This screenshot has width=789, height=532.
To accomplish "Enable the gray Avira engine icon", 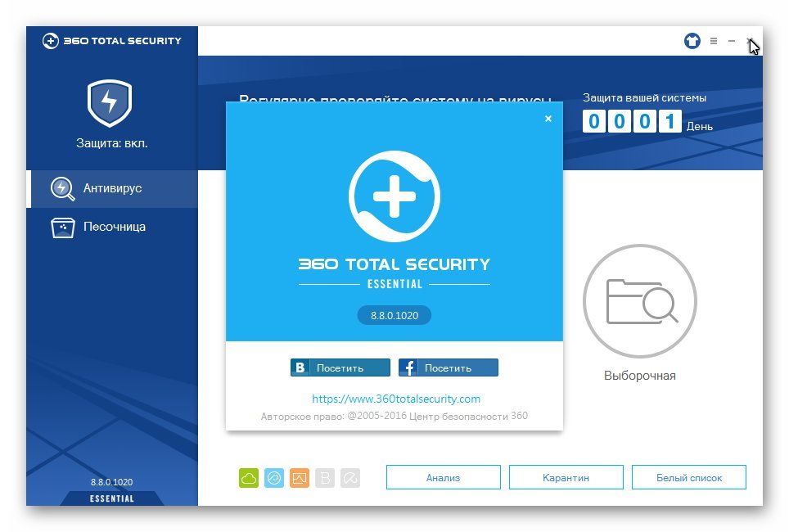I will coord(350,478).
